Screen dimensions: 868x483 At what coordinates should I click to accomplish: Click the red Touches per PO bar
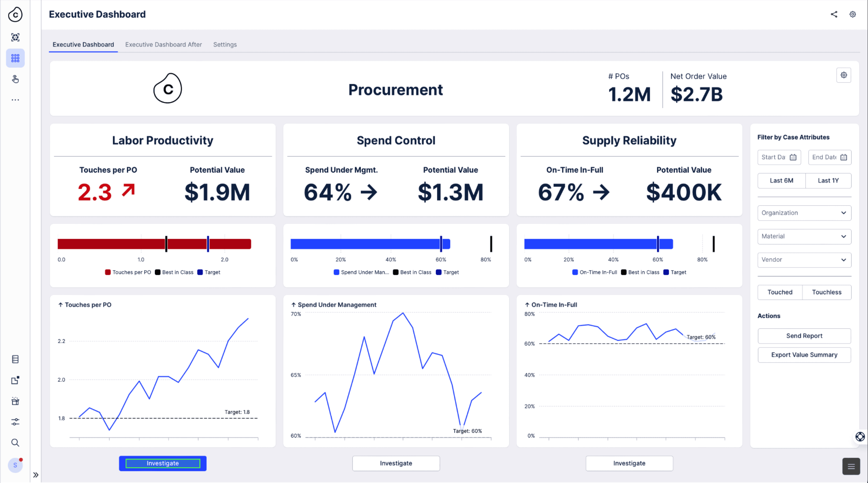tap(154, 244)
